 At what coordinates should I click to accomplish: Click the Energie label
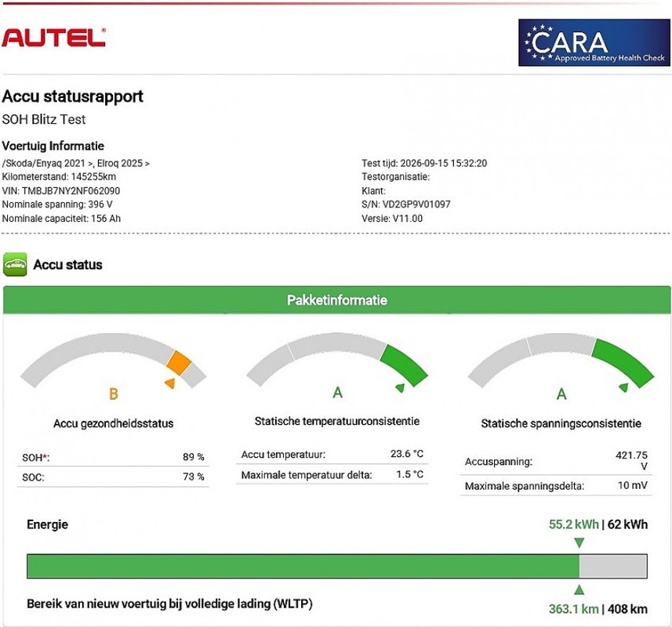coord(48,524)
